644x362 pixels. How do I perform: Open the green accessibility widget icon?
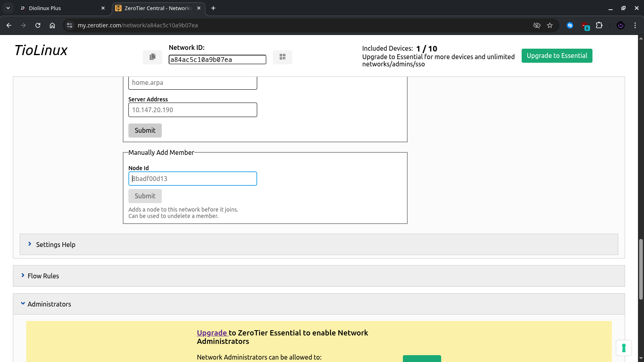click(x=623, y=348)
